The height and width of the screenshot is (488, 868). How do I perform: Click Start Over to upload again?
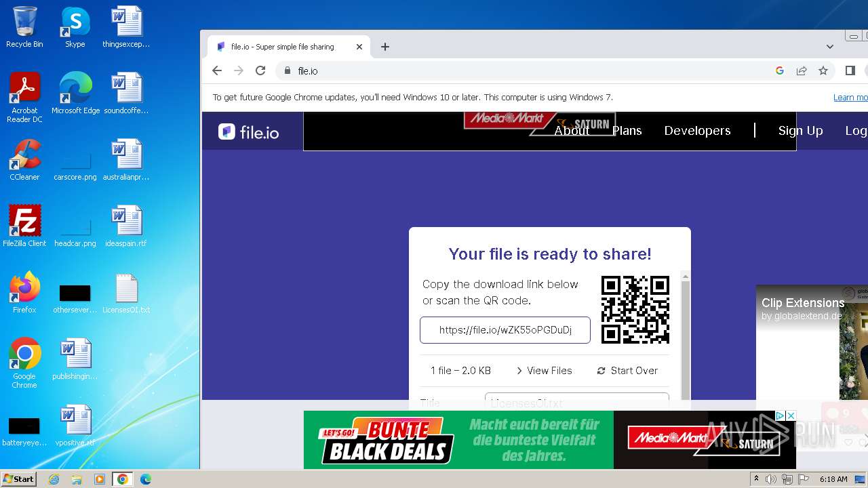(627, 371)
